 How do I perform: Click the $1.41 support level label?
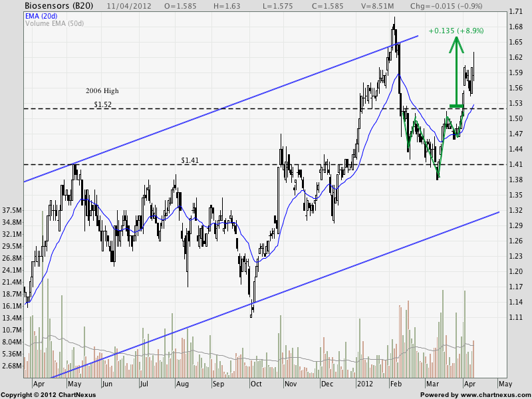point(191,160)
